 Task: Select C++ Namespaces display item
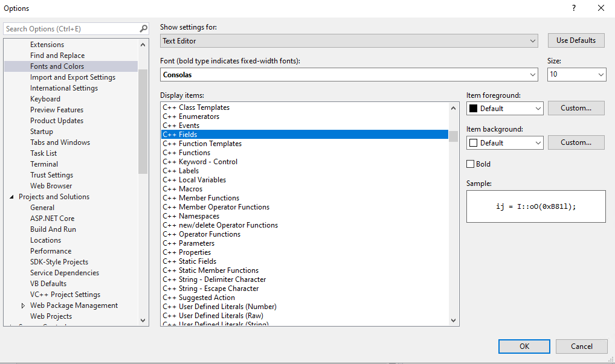click(x=304, y=216)
